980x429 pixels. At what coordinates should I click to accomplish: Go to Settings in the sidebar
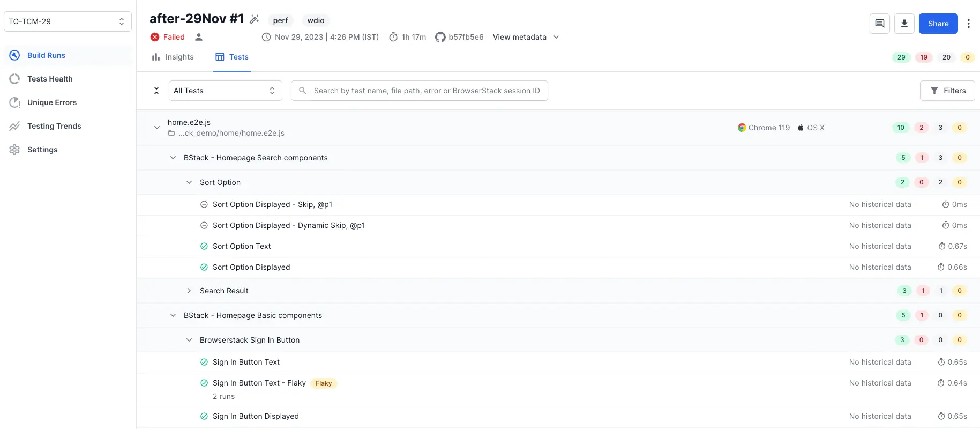click(42, 150)
